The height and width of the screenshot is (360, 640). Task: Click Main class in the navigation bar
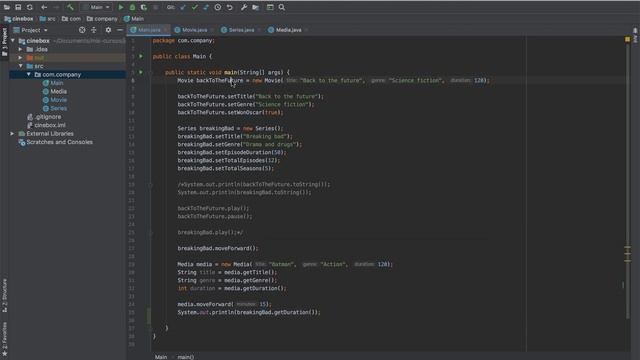point(134,18)
